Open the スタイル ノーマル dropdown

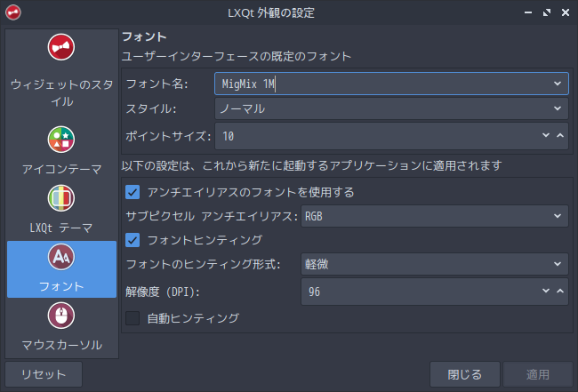[391, 108]
